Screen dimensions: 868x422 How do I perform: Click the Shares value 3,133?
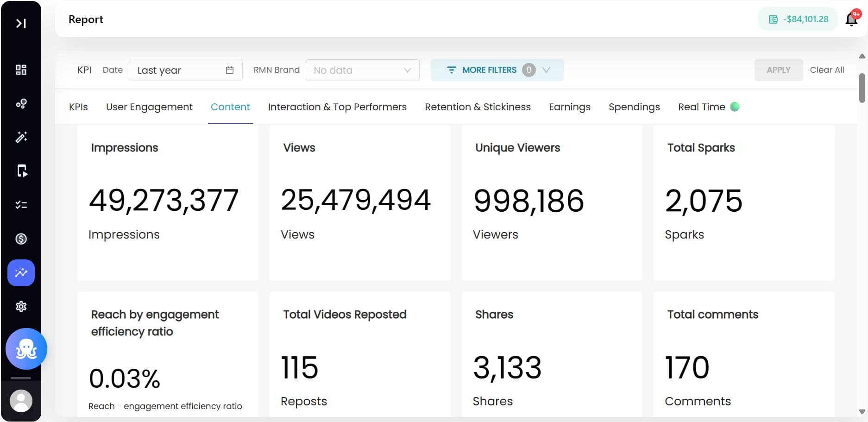[x=507, y=368]
